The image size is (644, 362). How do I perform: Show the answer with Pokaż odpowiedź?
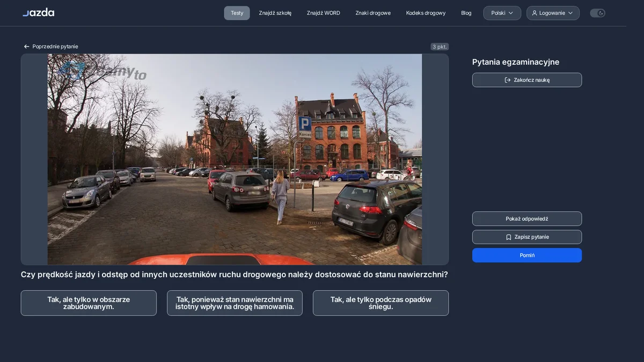pyautogui.click(x=527, y=219)
